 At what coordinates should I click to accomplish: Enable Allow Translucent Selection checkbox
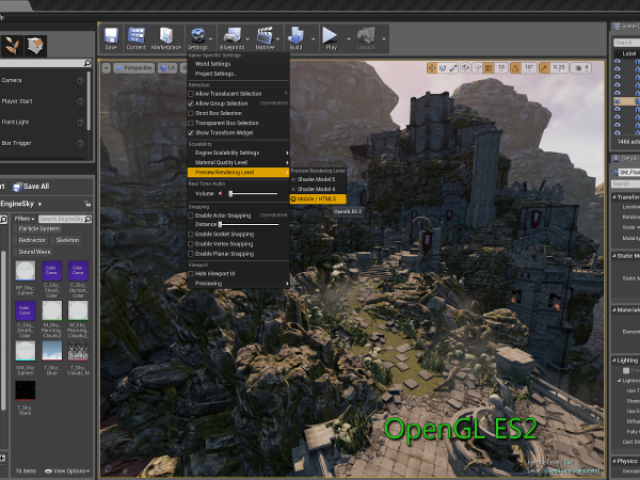(191, 94)
